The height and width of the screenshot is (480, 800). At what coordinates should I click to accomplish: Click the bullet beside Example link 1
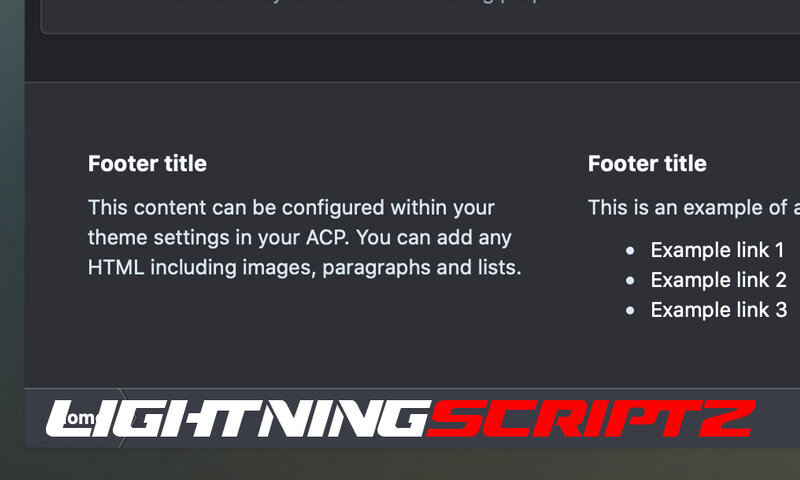pos(629,251)
